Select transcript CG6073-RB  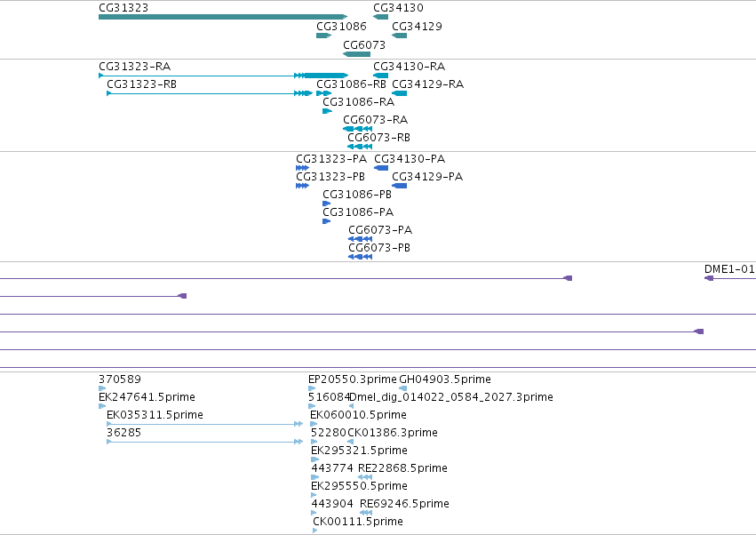[x=360, y=147]
